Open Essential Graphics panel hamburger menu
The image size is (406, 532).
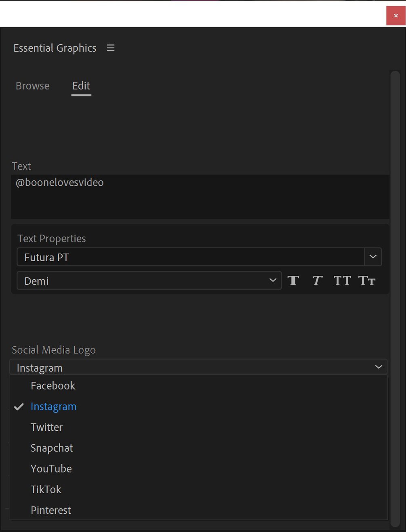pyautogui.click(x=111, y=48)
